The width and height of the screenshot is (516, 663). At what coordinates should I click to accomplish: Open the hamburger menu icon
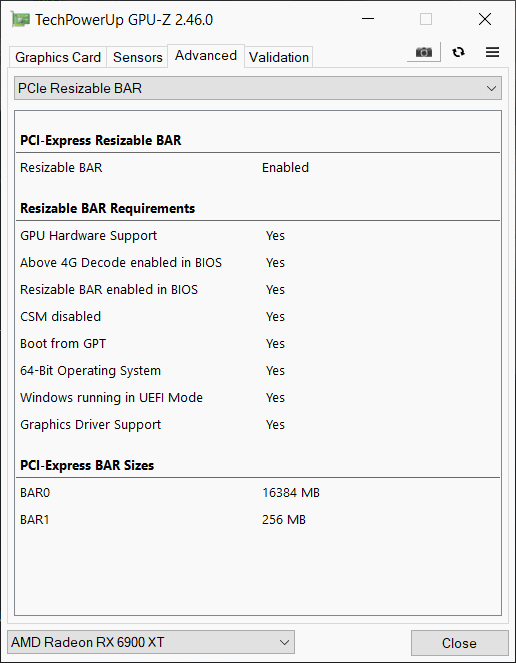492,52
